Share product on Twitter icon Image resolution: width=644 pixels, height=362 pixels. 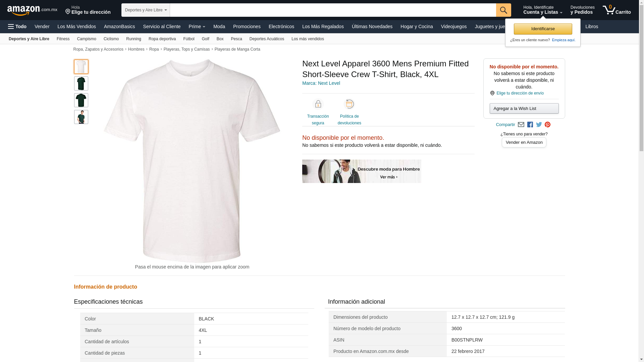pyautogui.click(x=539, y=125)
